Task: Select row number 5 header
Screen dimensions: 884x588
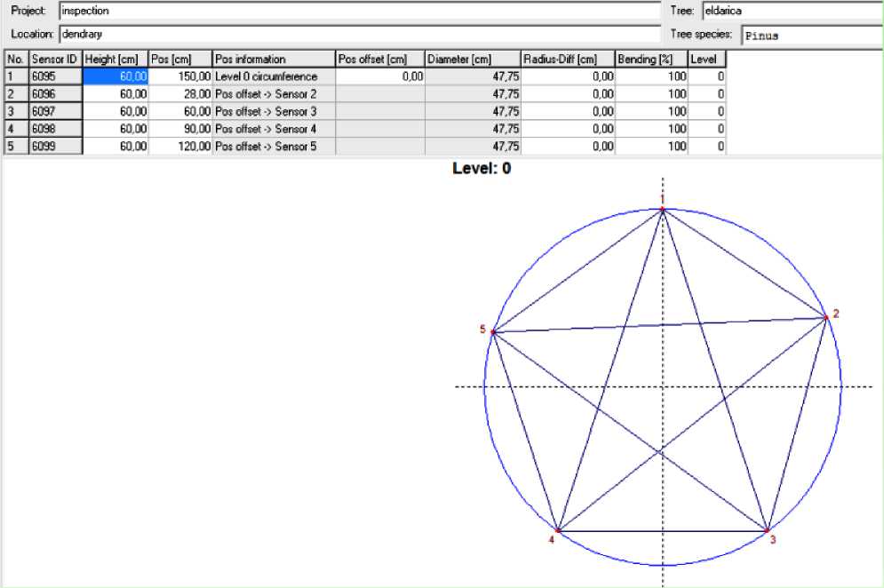Action: pyautogui.click(x=16, y=147)
